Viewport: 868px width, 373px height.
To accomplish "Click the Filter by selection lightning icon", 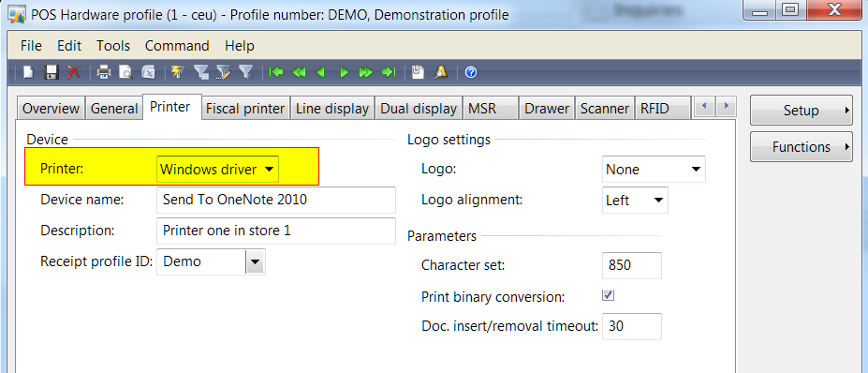I will [x=177, y=72].
